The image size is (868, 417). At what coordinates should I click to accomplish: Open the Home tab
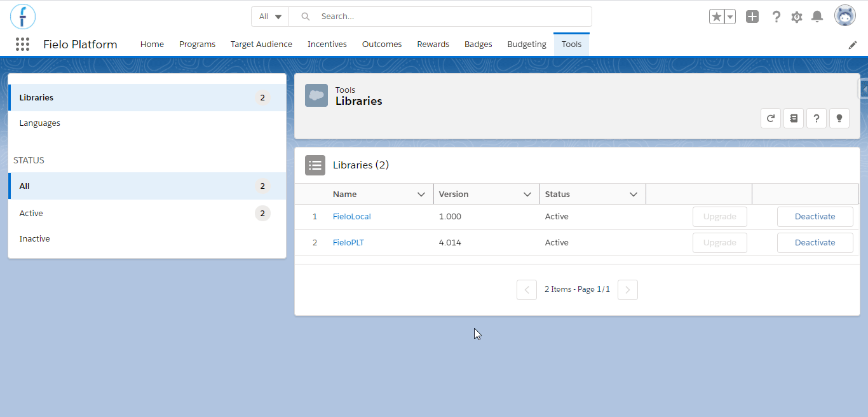point(152,44)
